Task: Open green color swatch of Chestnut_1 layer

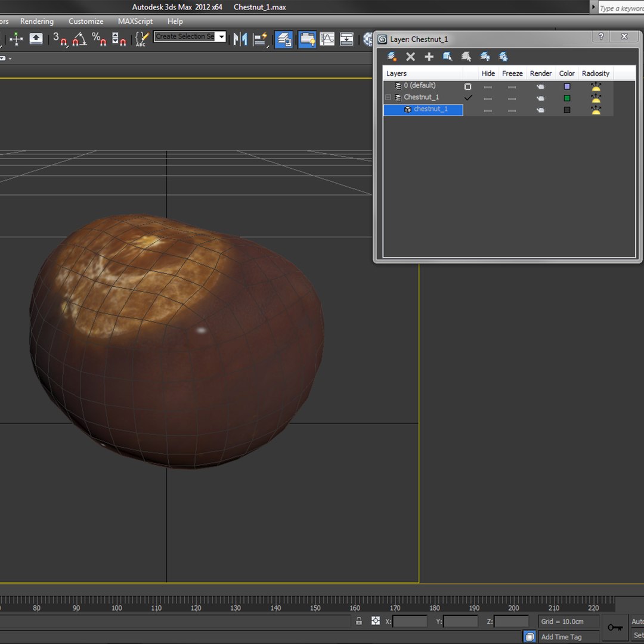Action: coord(567,98)
